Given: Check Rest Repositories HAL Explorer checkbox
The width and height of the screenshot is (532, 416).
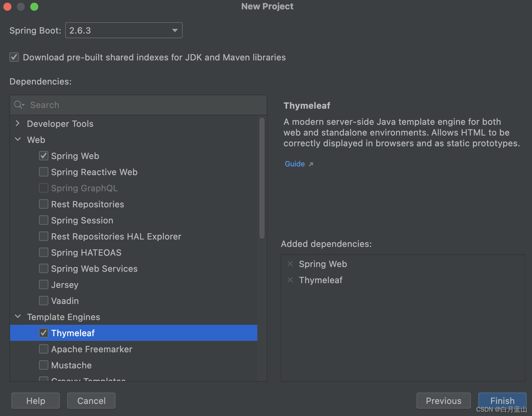Looking at the screenshot, I should pos(44,237).
